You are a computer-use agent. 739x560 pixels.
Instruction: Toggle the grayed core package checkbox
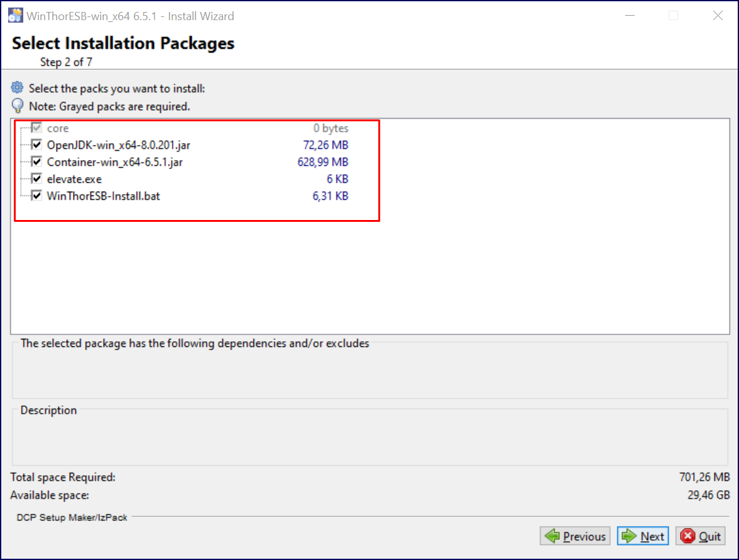click(x=36, y=128)
